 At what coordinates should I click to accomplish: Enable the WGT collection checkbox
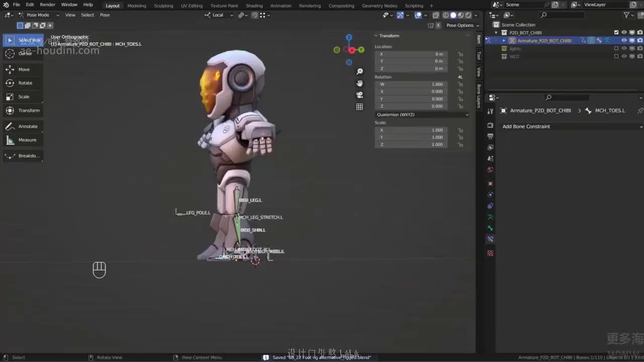616,56
